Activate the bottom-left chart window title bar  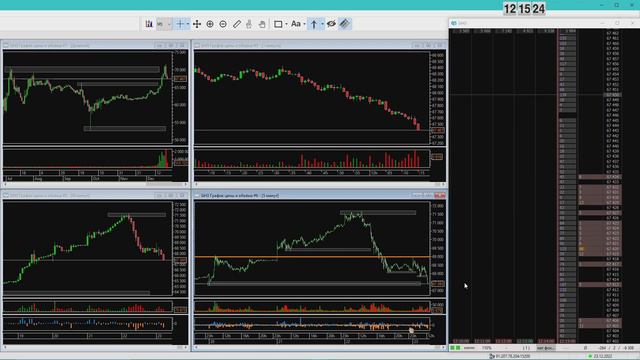(95, 196)
